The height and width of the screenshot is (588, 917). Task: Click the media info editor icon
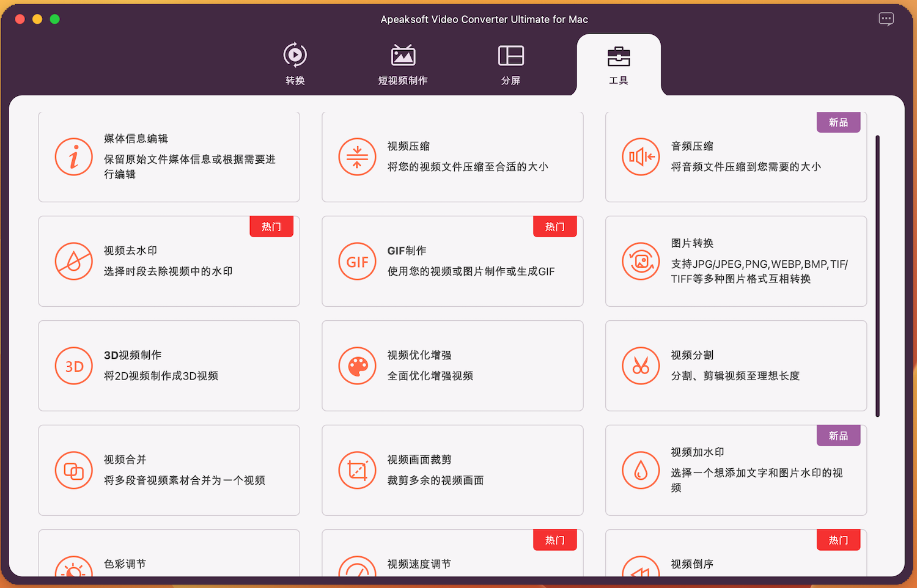73,156
